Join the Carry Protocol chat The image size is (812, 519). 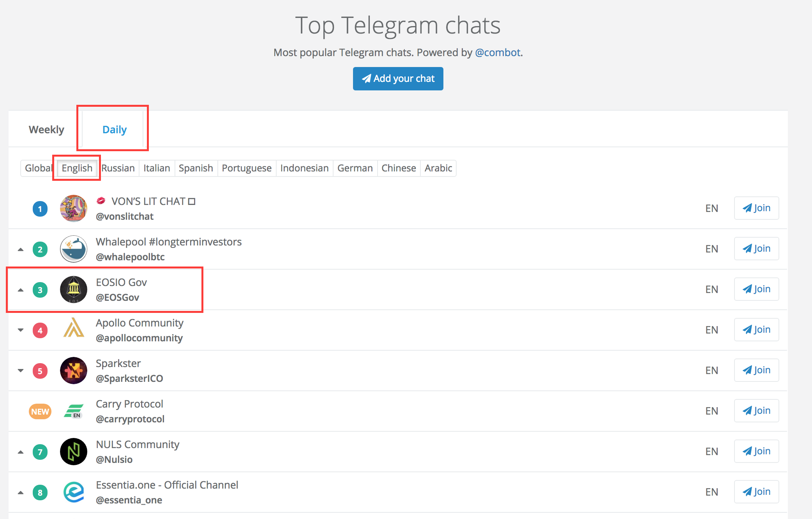coord(756,411)
